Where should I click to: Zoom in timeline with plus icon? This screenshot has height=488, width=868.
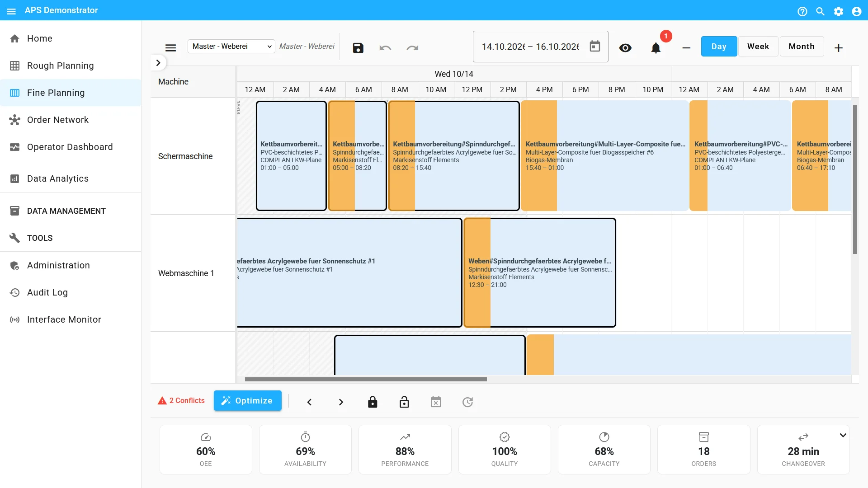pyautogui.click(x=839, y=47)
